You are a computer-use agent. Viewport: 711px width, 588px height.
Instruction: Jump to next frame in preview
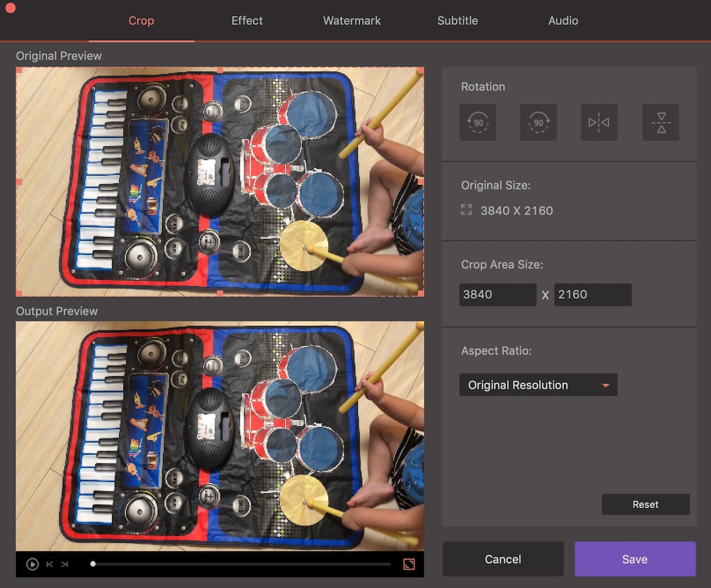coord(65,564)
